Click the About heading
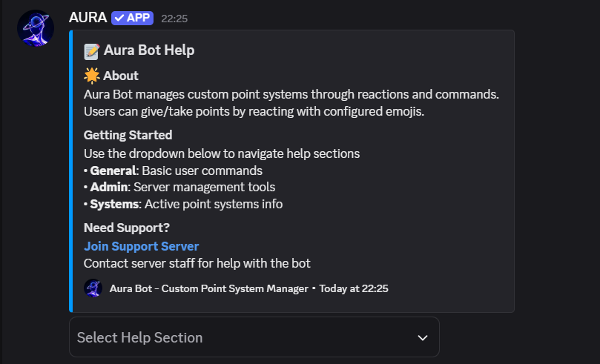Image resolution: width=600 pixels, height=364 pixels. click(121, 76)
